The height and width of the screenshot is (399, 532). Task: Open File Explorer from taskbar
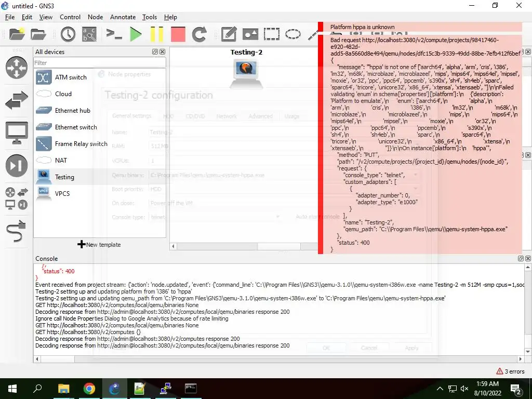(x=63, y=389)
